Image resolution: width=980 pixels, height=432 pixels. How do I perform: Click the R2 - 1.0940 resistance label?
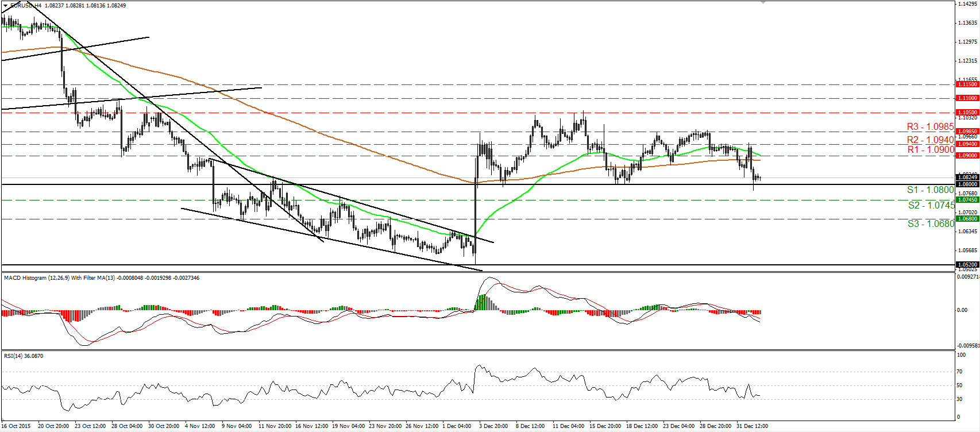point(930,140)
